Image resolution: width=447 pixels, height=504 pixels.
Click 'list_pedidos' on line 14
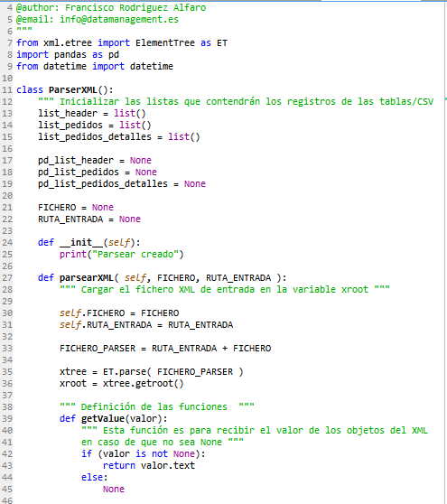click(70, 126)
